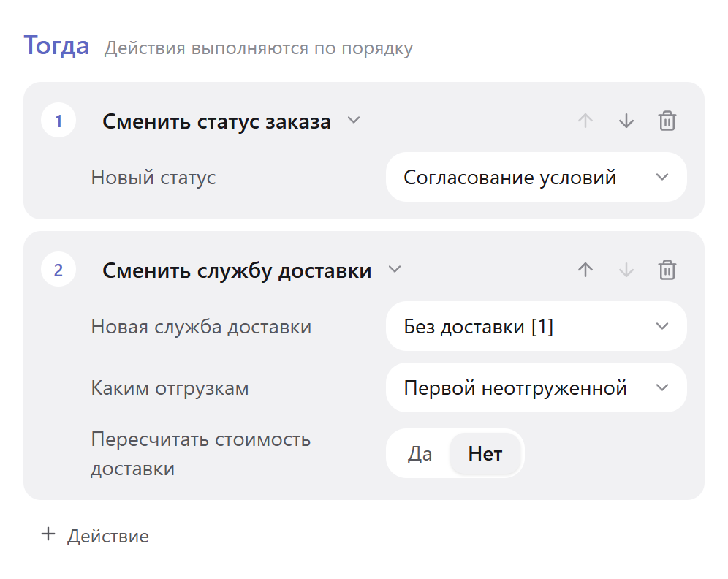This screenshot has height=579, width=728.
Task: Move action 1 down with arrow icon
Action: [626, 121]
